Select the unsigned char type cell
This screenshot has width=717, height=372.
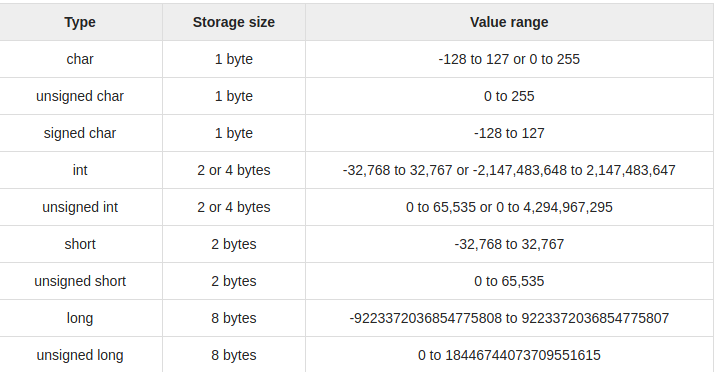[x=80, y=96]
